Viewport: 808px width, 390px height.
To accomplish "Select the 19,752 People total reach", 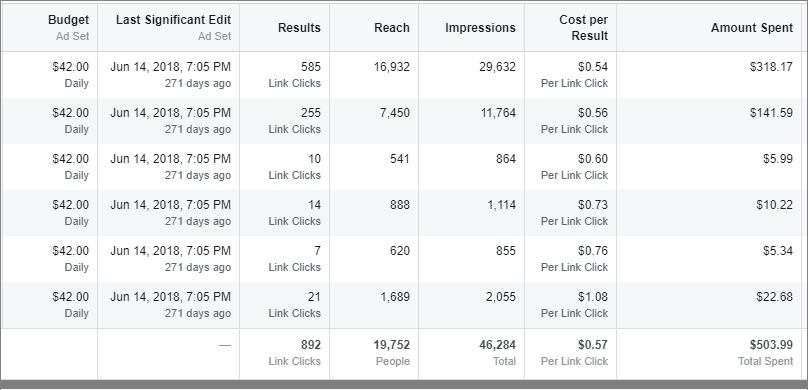I will [x=392, y=352].
